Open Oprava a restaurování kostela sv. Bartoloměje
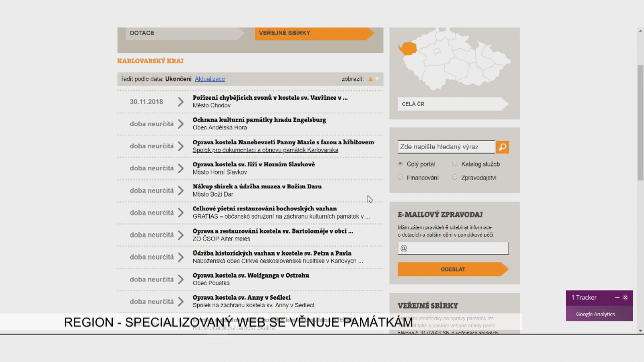The image size is (644, 362). tap(273, 231)
